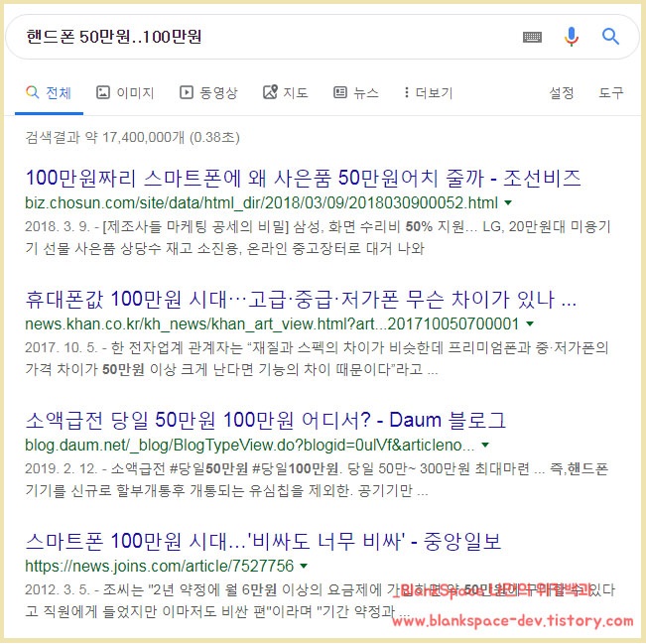The image size is (646, 644).
Task: Start voice search with microphone icon
Action: click(x=571, y=37)
